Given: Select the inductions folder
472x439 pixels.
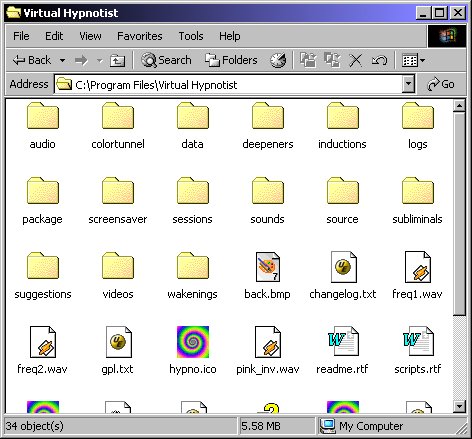Looking at the screenshot, I should 343,126.
